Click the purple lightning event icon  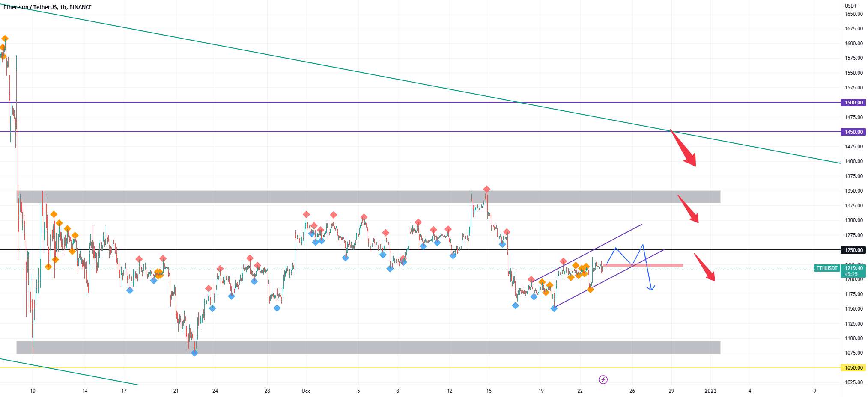pos(603,379)
